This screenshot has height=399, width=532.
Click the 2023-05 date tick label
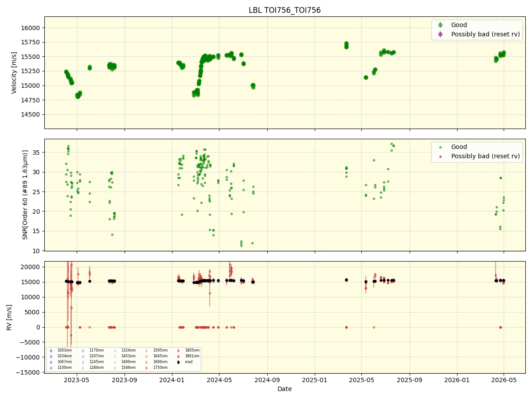(77, 380)
